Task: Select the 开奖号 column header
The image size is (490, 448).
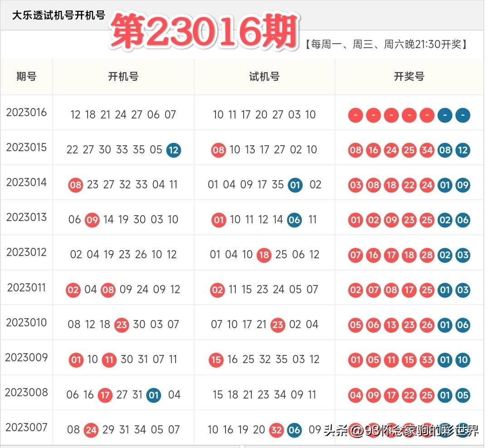Action: 409,76
